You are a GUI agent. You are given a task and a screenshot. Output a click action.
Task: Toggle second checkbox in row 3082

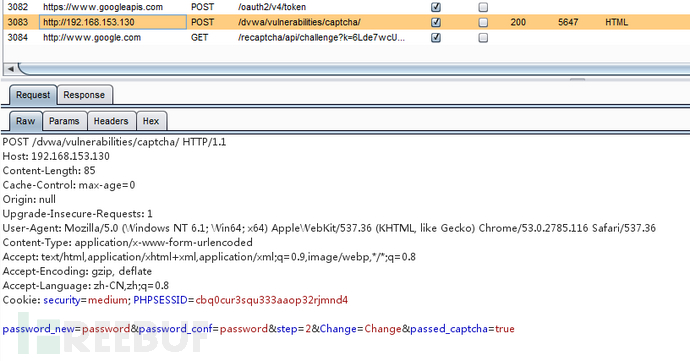tap(483, 7)
